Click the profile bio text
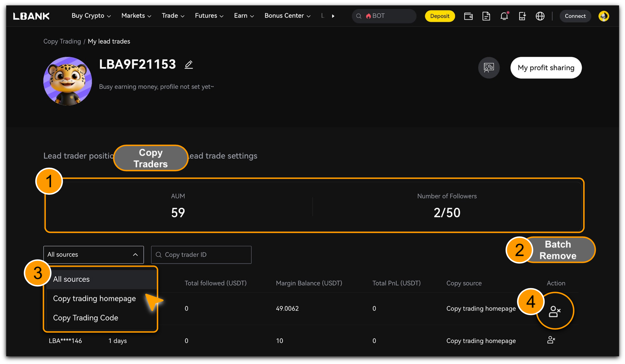The height and width of the screenshot is (364, 625). pos(156,87)
